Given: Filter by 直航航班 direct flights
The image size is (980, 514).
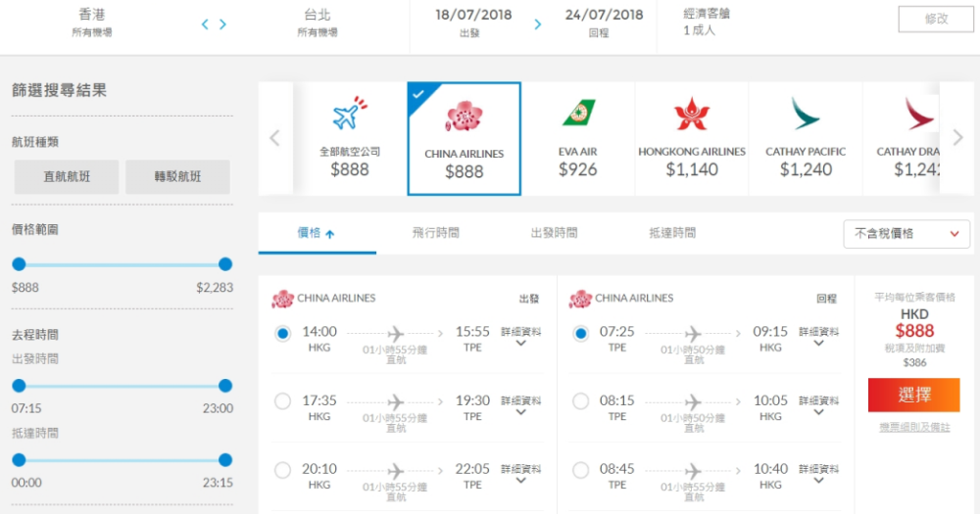Looking at the screenshot, I should pos(67,177).
